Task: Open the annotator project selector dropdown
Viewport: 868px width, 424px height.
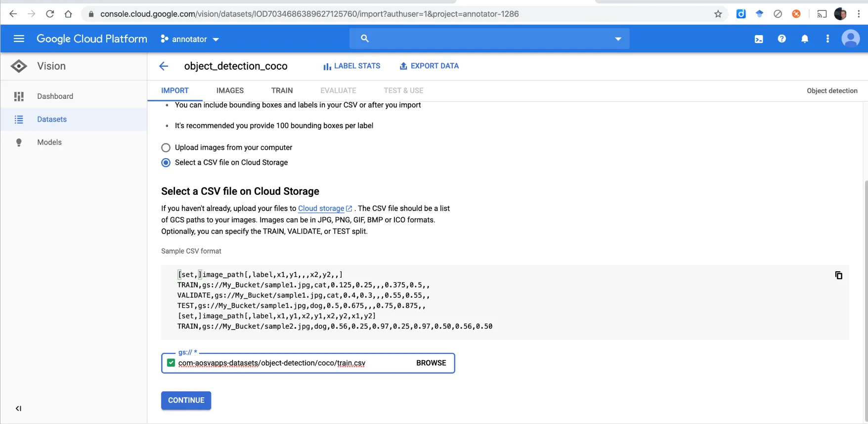Action: [190, 39]
